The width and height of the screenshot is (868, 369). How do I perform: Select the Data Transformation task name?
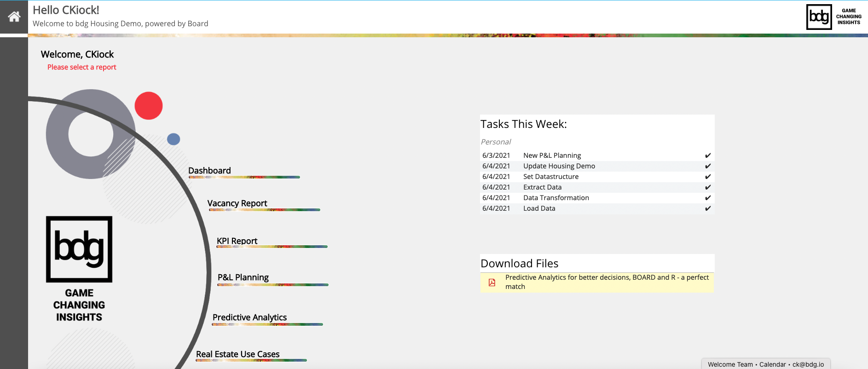[x=556, y=198]
